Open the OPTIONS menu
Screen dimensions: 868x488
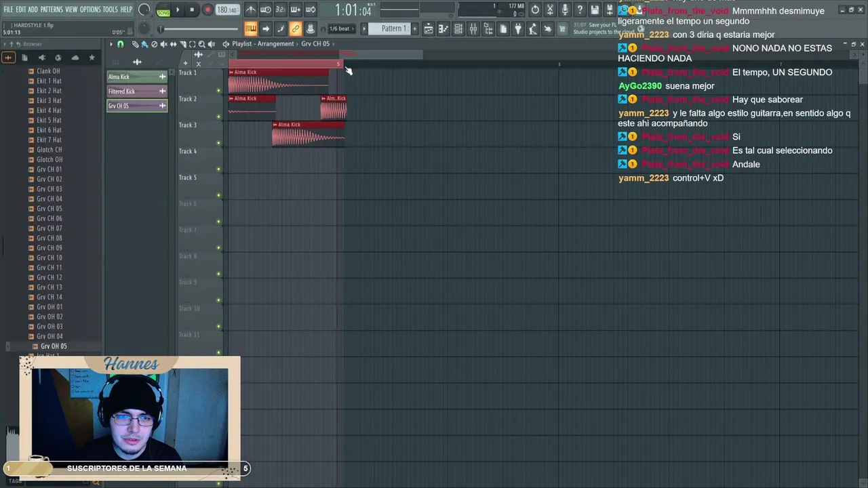tap(90, 9)
